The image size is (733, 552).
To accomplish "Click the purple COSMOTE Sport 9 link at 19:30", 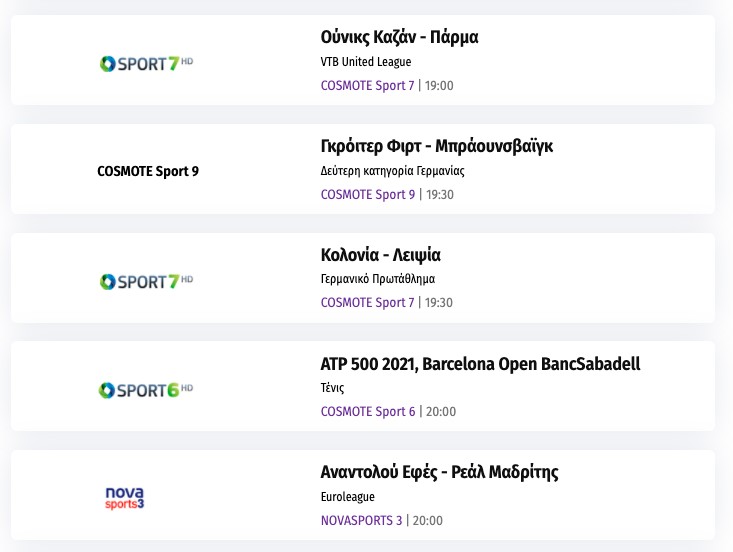I will 367,194.
